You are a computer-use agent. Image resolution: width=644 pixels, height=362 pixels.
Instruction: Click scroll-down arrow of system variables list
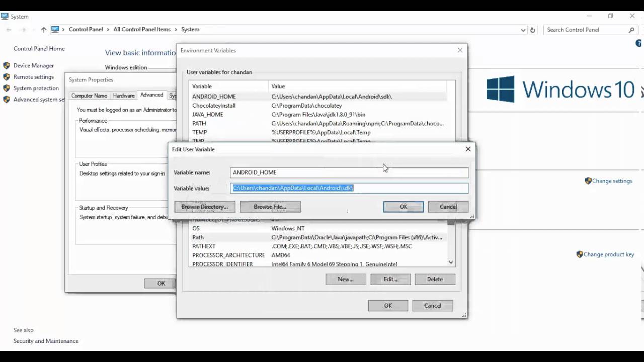tap(451, 262)
